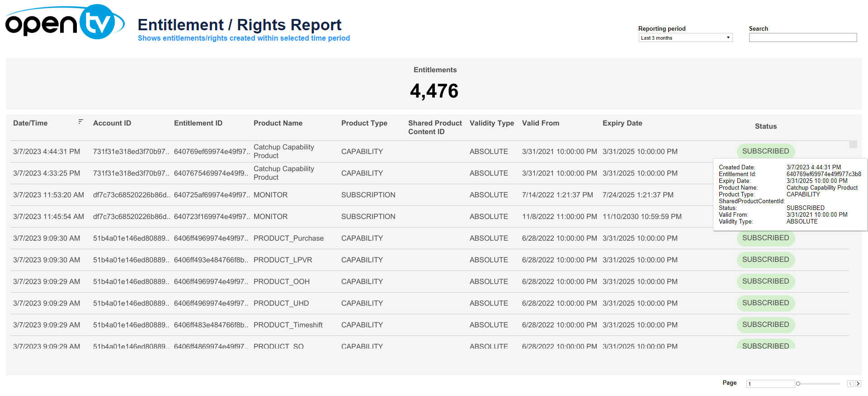Click SUBSCRIBED badge for PRODUCT_LPVR row
The width and height of the screenshot is (868, 396).
765,260
